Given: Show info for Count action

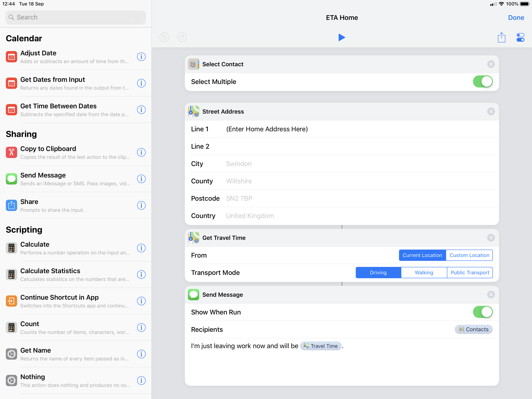Looking at the screenshot, I should click(141, 327).
